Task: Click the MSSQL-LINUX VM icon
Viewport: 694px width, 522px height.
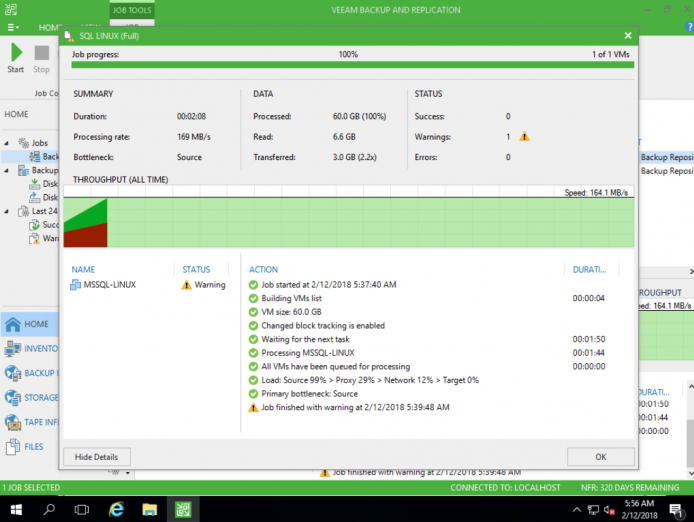Action: pyautogui.click(x=75, y=285)
